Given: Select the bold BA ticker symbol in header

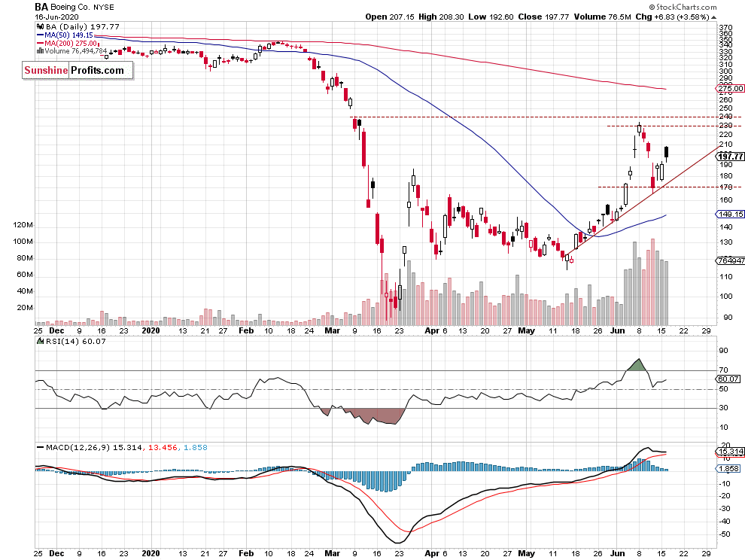Looking at the screenshot, I should [x=41, y=7].
